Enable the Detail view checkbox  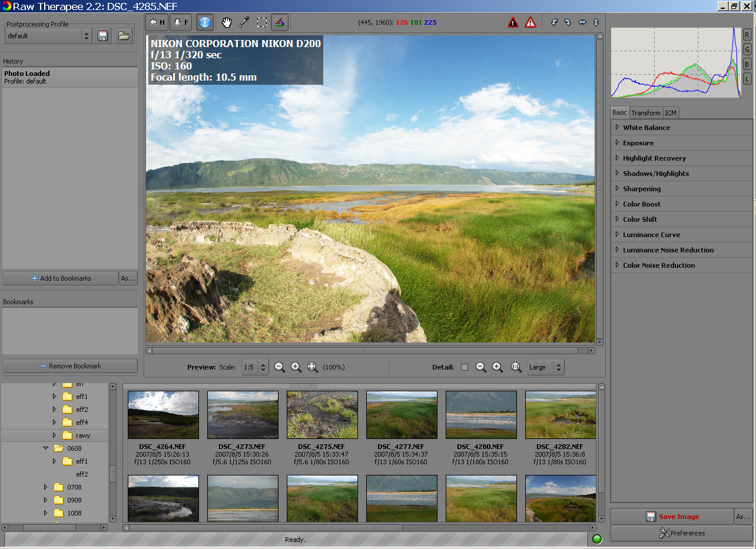coord(465,367)
